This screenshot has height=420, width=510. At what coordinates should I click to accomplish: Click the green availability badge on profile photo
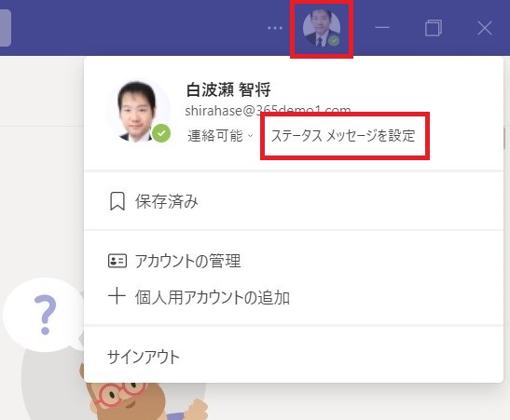pos(161,133)
